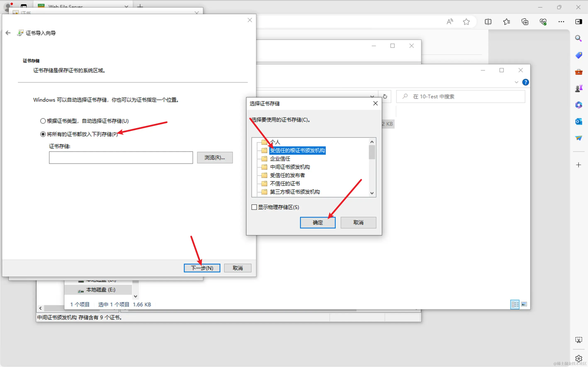Select 第三方根证书颁发机构 store

point(295,192)
